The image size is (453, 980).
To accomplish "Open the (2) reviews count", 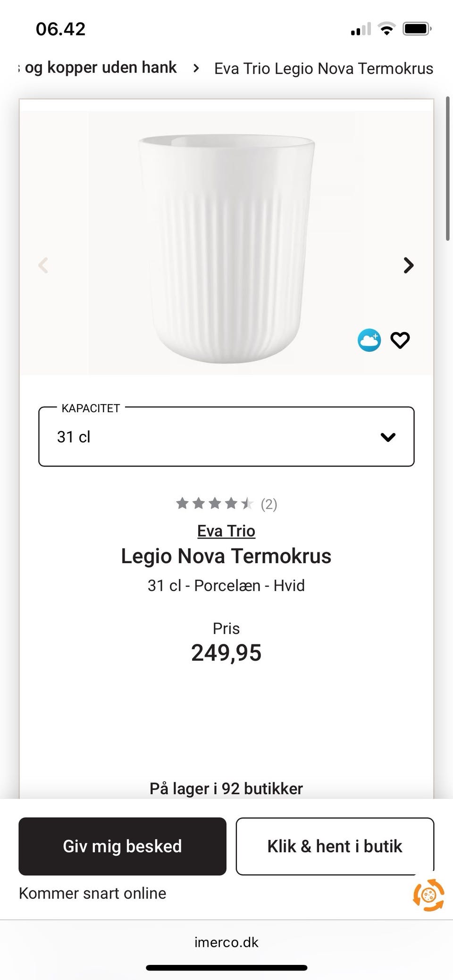I will (x=269, y=505).
